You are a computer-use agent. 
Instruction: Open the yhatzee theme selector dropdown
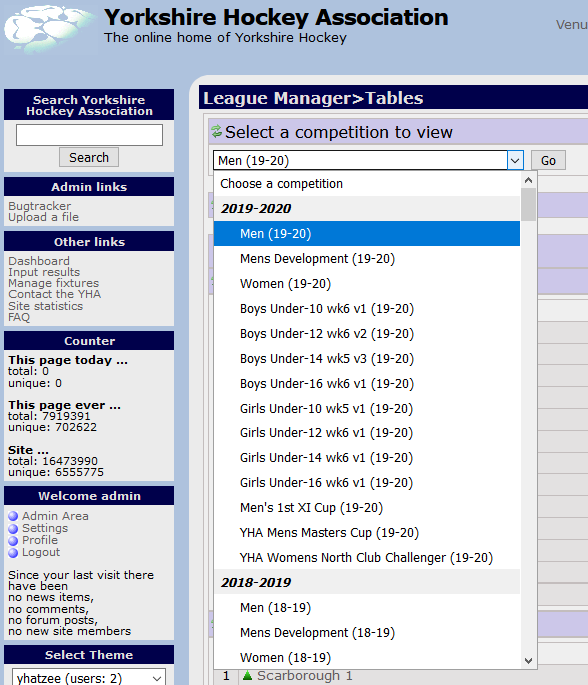[x=89, y=678]
